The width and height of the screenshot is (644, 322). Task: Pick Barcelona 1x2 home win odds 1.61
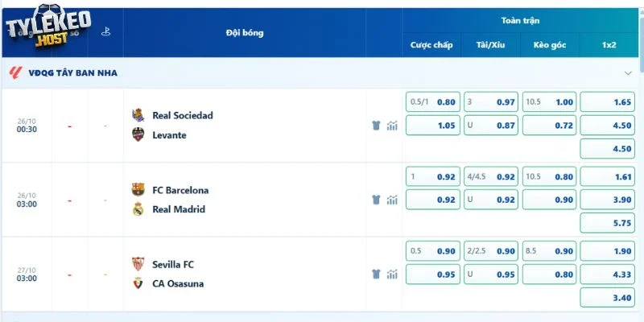pyautogui.click(x=608, y=176)
